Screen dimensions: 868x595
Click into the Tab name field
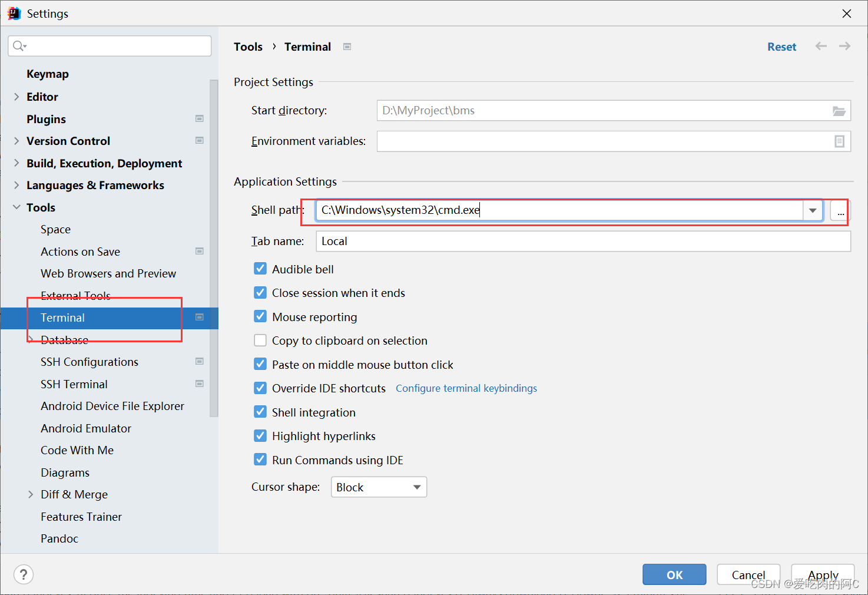[x=583, y=241]
